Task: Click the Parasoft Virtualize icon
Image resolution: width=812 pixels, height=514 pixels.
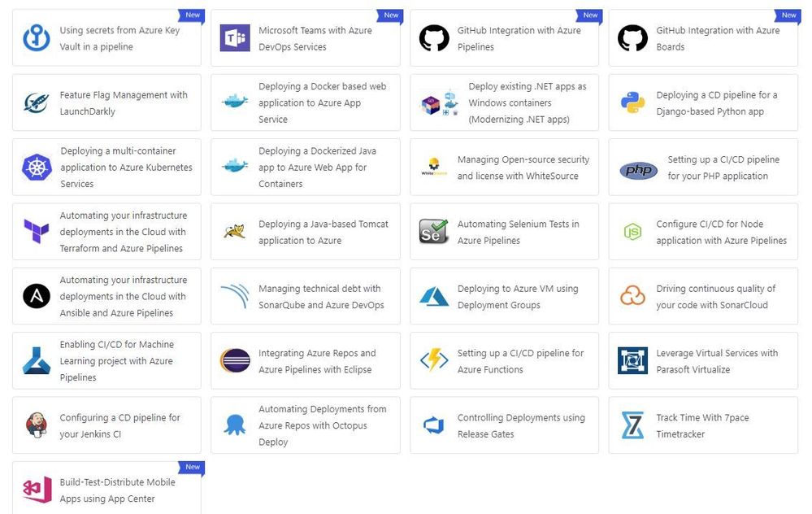Action: click(633, 360)
